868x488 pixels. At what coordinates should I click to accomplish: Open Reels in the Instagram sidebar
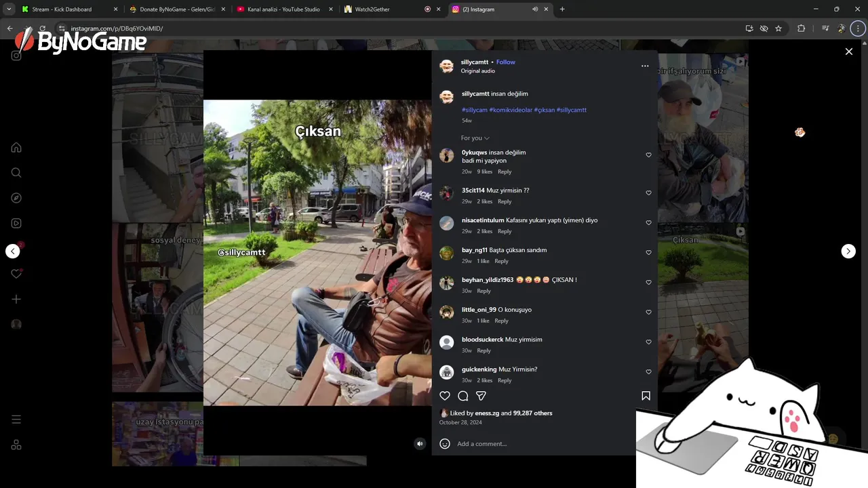[16, 223]
